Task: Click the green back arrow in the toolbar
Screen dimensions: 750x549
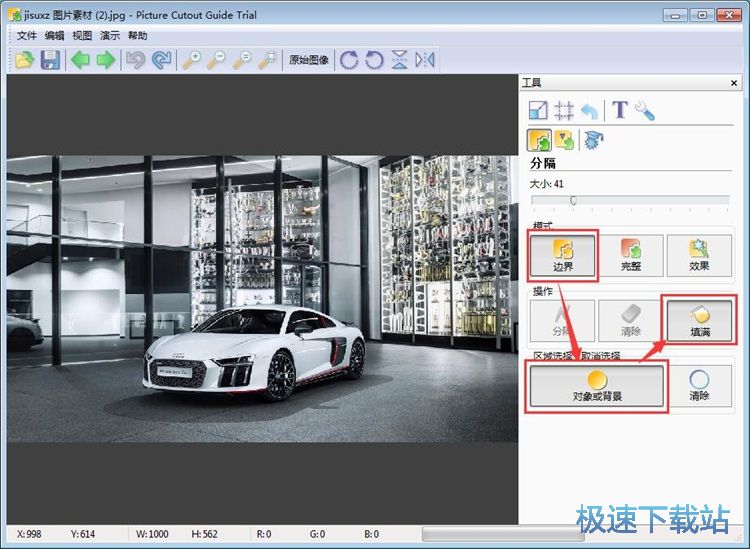Action: point(80,60)
